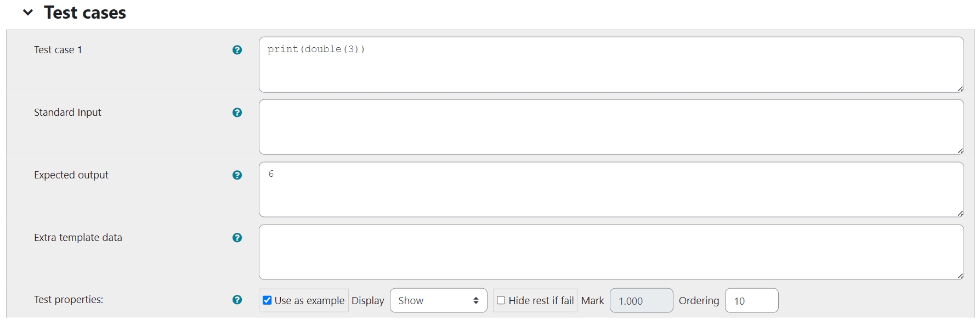Enable Hide rest if fail
This screenshot has width=980, height=325.
tap(501, 300)
